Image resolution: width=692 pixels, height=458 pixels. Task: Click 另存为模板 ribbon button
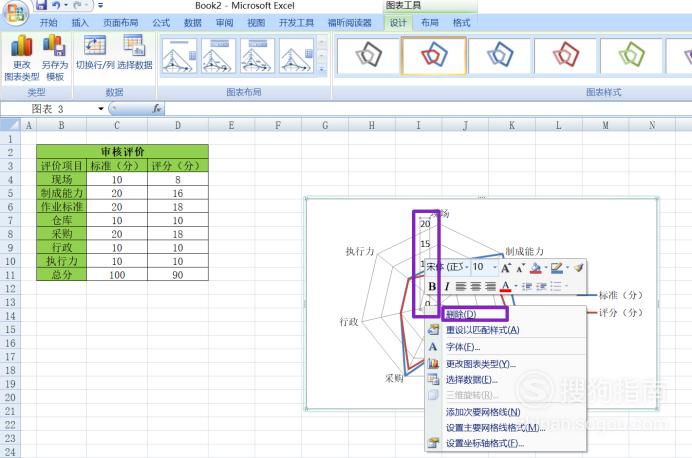coord(55,58)
